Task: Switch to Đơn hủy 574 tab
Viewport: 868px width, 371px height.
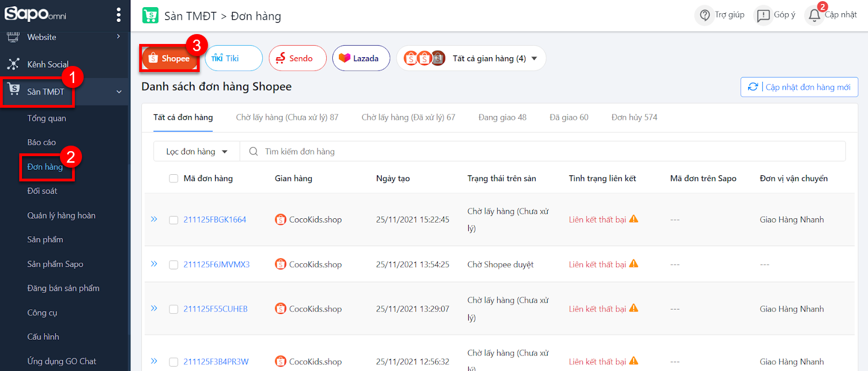Action: coord(634,117)
